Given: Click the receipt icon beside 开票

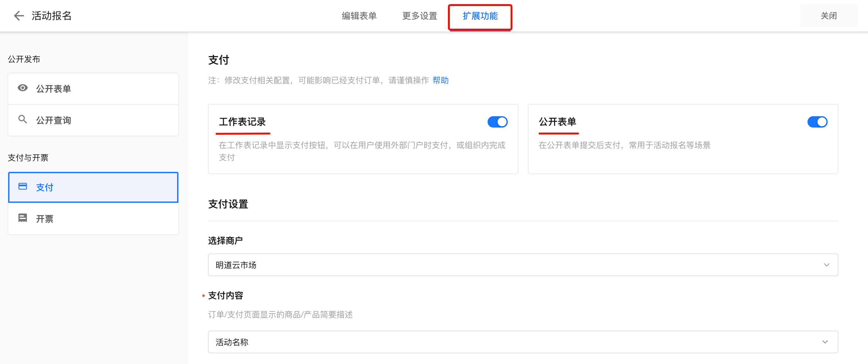Looking at the screenshot, I should coord(23,218).
